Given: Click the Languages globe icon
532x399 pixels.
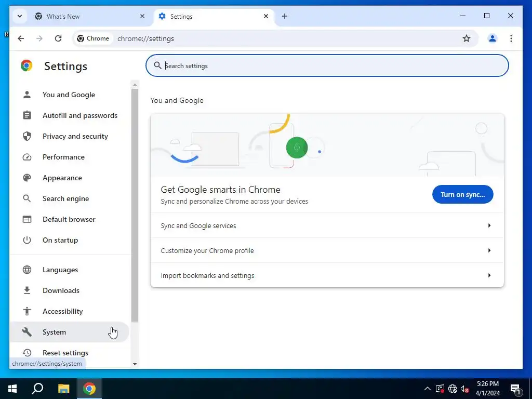Looking at the screenshot, I should [27, 270].
